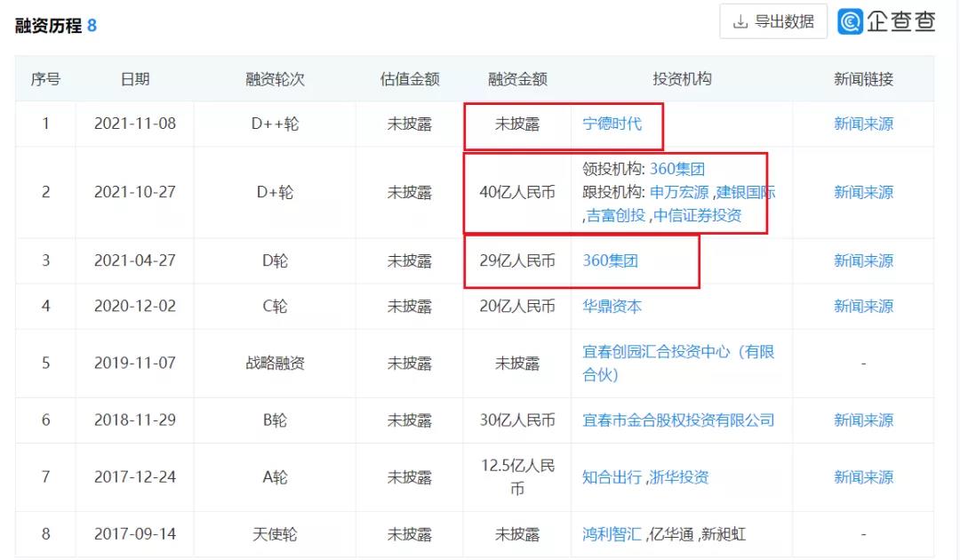Open 宁德时代 investor link

612,124
